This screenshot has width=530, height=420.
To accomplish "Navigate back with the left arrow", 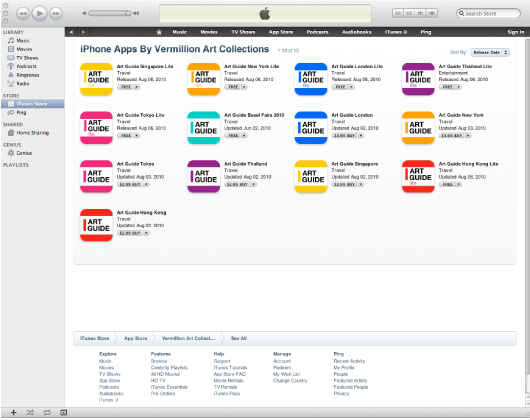I will pos(71,32).
